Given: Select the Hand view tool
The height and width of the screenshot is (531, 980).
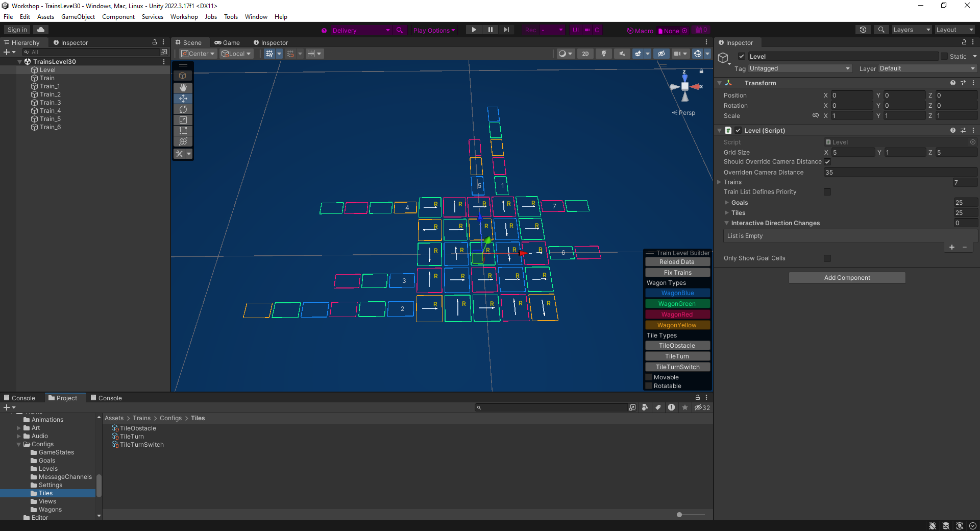Looking at the screenshot, I should [x=183, y=88].
